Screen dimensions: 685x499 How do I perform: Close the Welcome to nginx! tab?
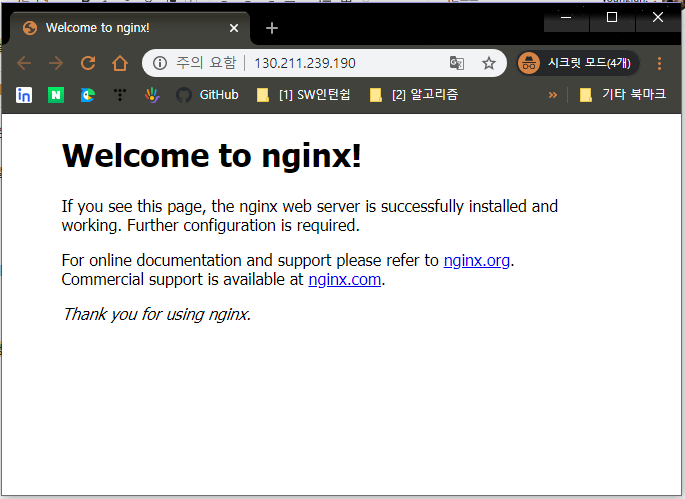point(234,28)
